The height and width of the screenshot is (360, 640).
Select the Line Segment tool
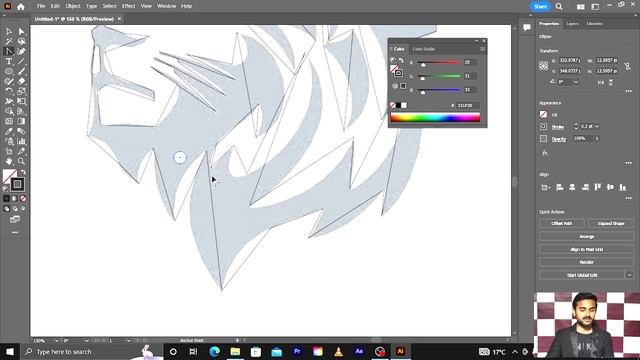pyautogui.click(x=21, y=61)
